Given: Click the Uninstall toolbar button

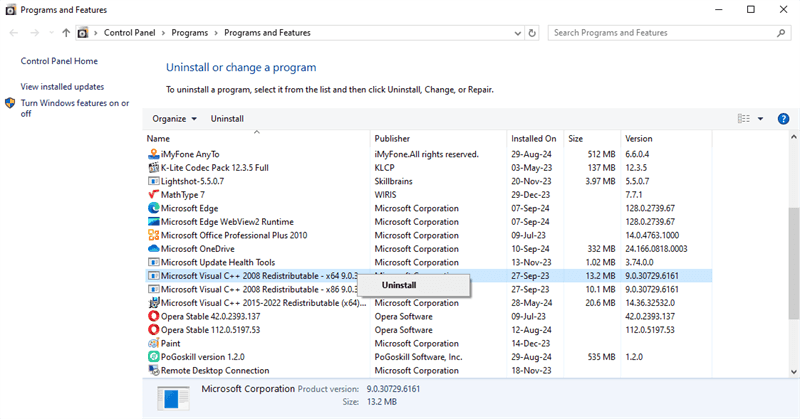Looking at the screenshot, I should (x=227, y=119).
